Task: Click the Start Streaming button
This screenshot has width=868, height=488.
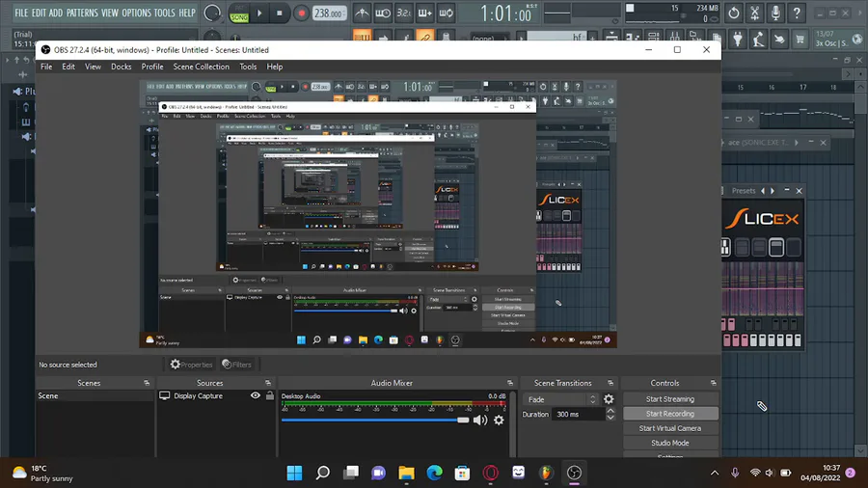Action: pos(670,399)
